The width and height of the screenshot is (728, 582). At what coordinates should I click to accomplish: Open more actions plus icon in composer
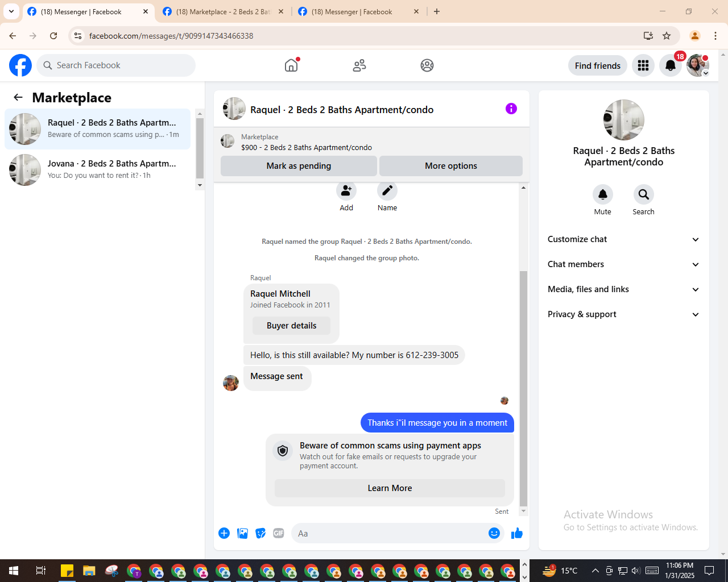coord(224,533)
